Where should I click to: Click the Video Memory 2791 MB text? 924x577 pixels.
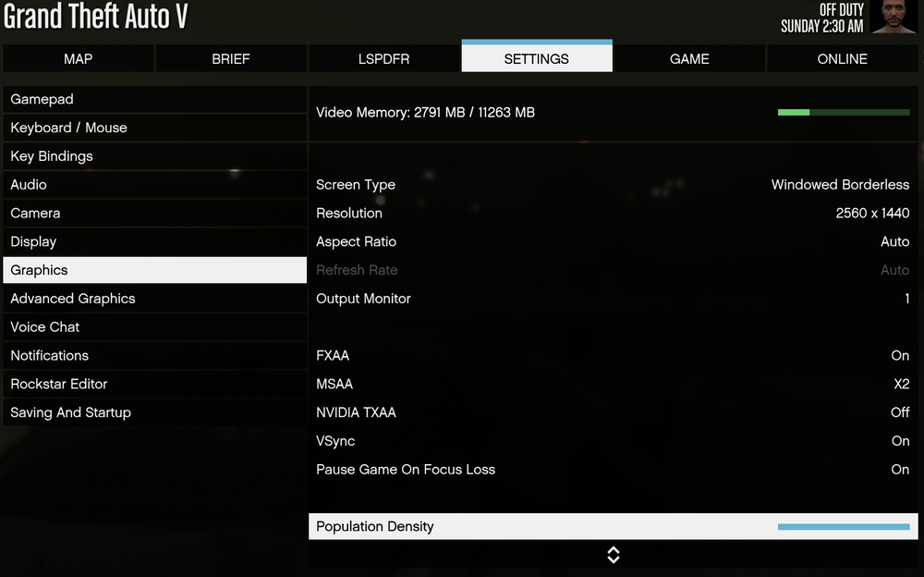pos(425,112)
